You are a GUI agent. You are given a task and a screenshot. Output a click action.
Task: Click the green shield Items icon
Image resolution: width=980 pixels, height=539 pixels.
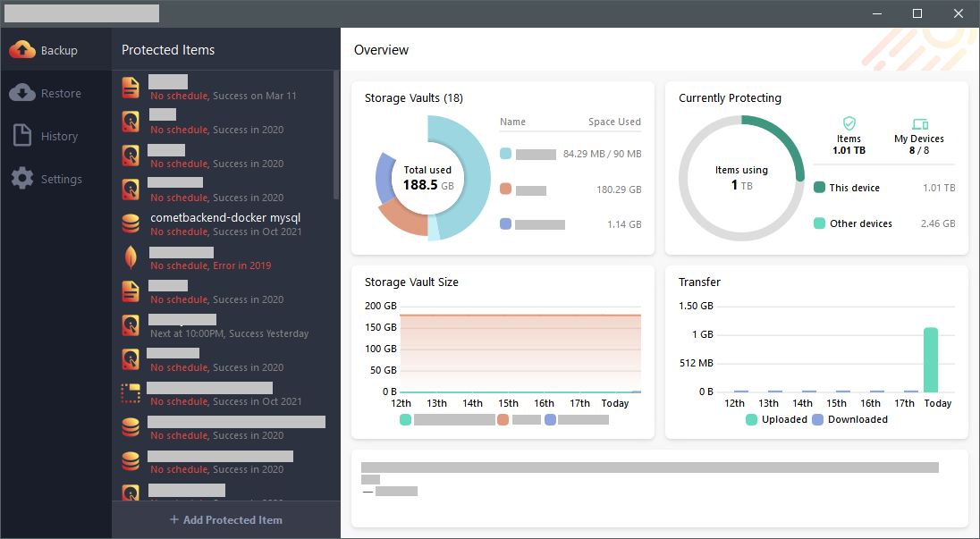[x=849, y=124]
